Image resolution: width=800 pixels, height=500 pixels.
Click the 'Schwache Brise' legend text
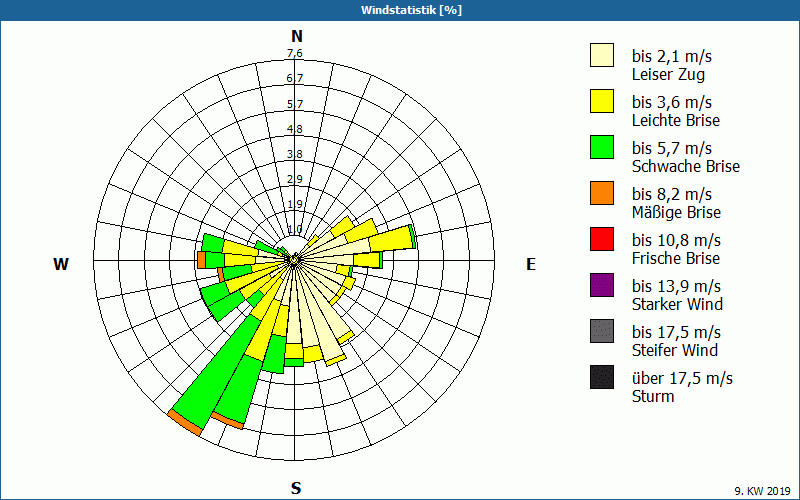point(686,166)
